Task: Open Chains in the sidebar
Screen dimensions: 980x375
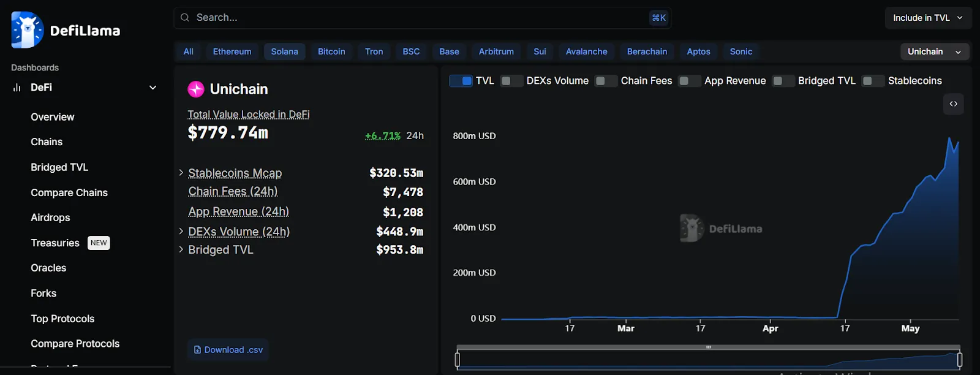Action: (x=47, y=142)
